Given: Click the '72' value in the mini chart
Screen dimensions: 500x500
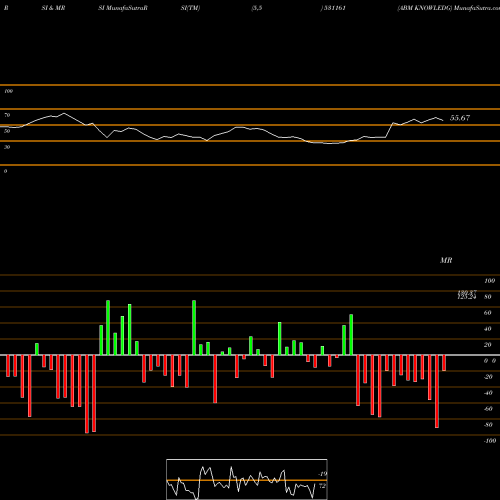Looking at the screenshot, I should pyautogui.click(x=322, y=486).
